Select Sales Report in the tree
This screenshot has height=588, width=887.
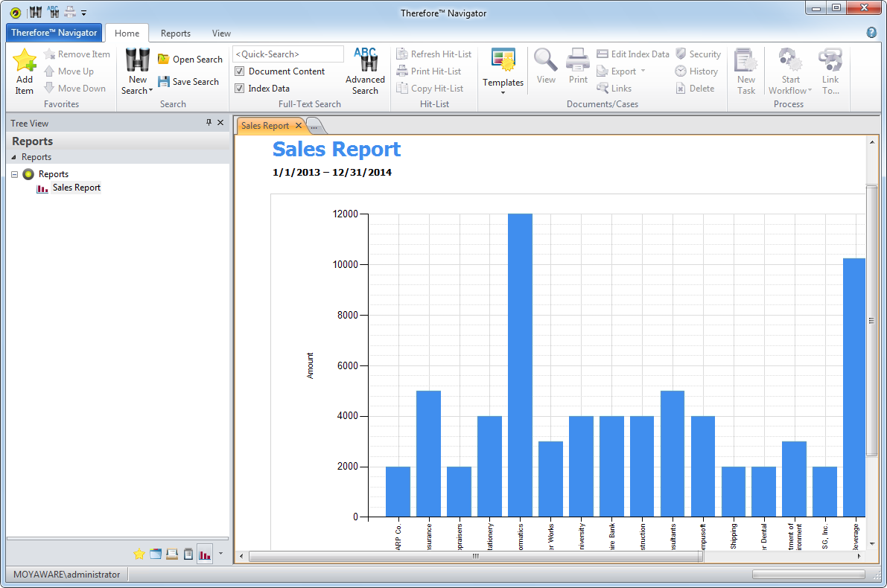(76, 188)
